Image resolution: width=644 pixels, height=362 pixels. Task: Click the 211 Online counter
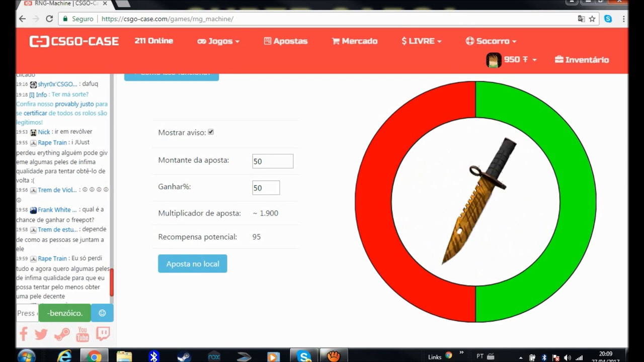pyautogui.click(x=154, y=41)
